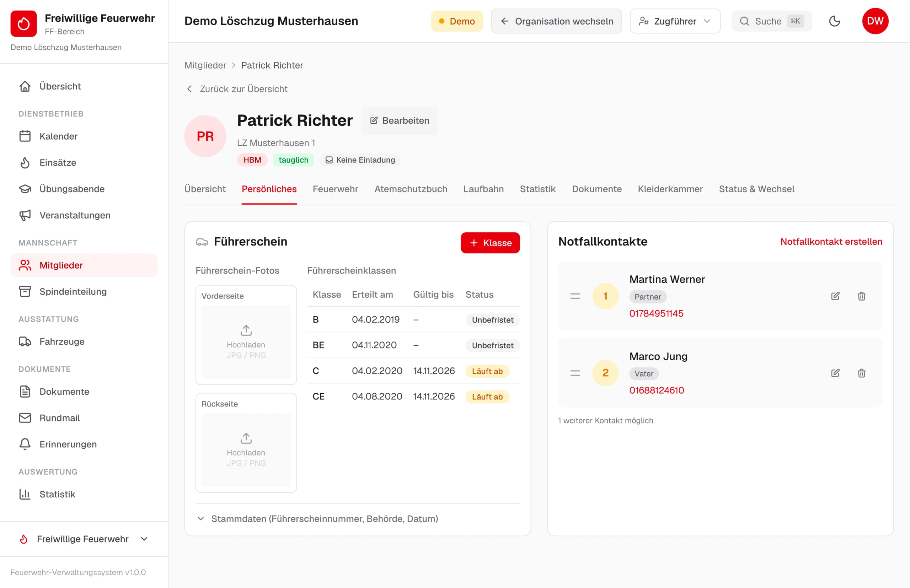Expand Freiwillige Feuerwehr selector at sidebar bottom

[x=84, y=539]
